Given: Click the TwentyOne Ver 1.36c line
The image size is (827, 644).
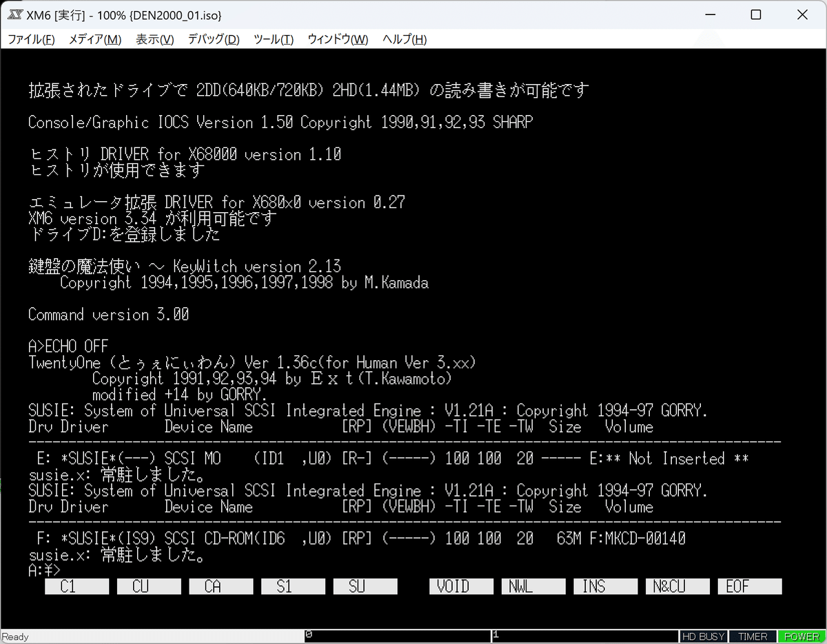Looking at the screenshot, I should 252,363.
